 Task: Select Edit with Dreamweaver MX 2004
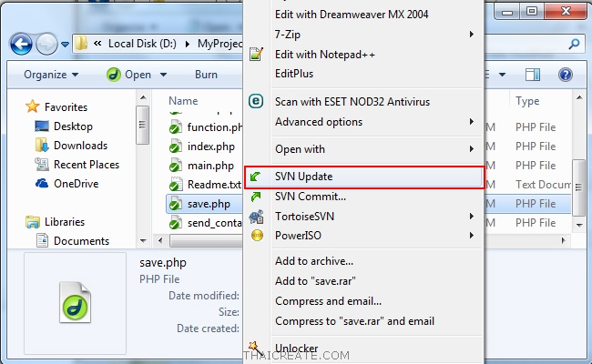tap(352, 15)
